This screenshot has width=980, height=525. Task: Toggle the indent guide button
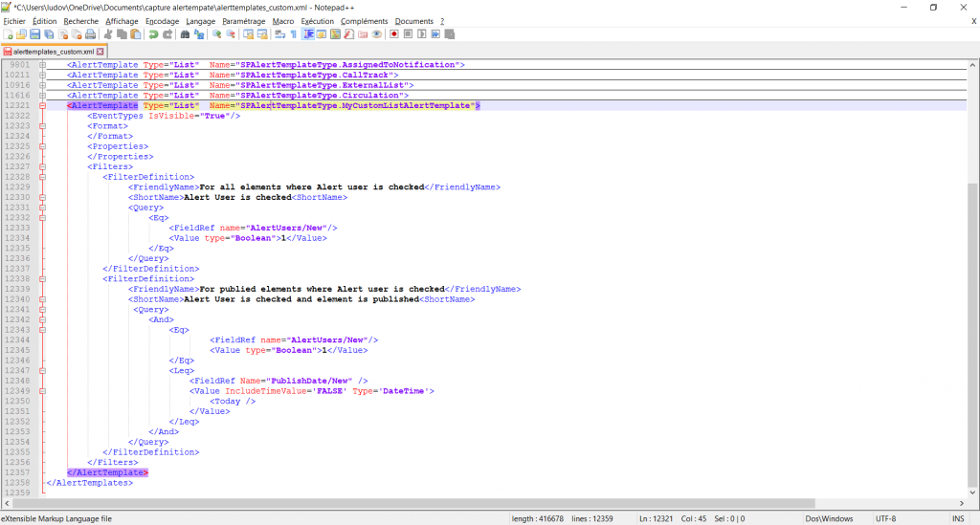click(x=308, y=34)
